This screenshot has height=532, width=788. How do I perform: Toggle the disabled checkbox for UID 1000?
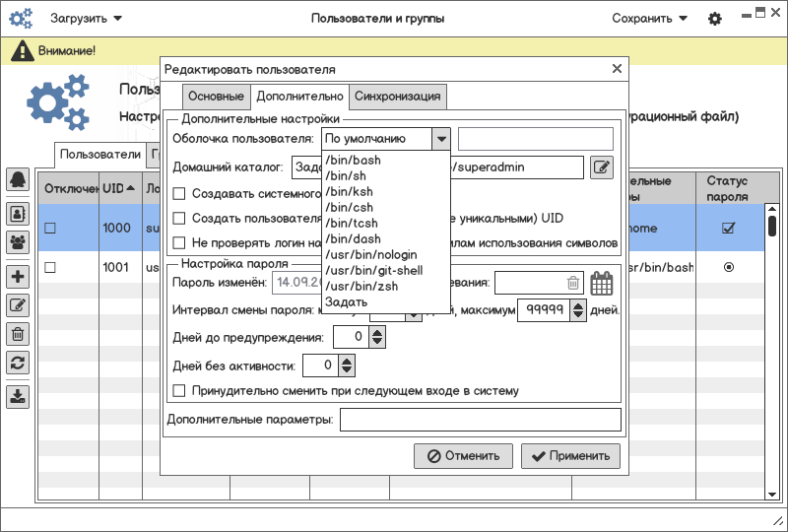point(50,228)
